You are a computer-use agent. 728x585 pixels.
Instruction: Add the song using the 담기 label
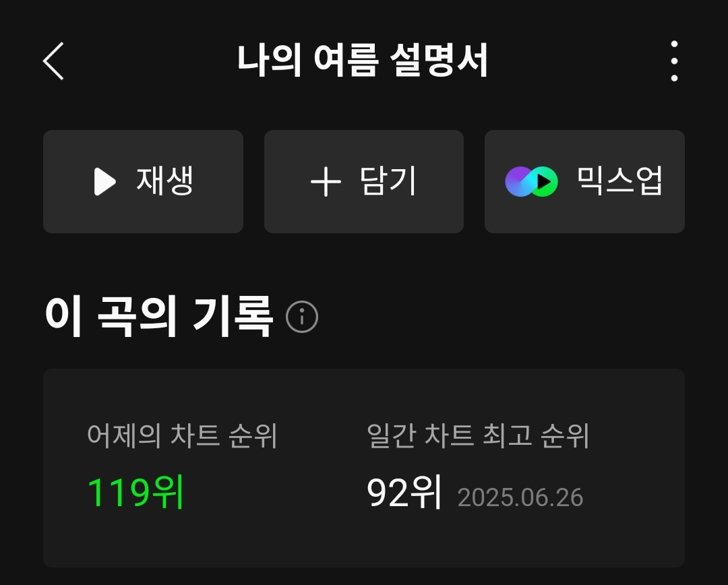pyautogui.click(x=388, y=181)
